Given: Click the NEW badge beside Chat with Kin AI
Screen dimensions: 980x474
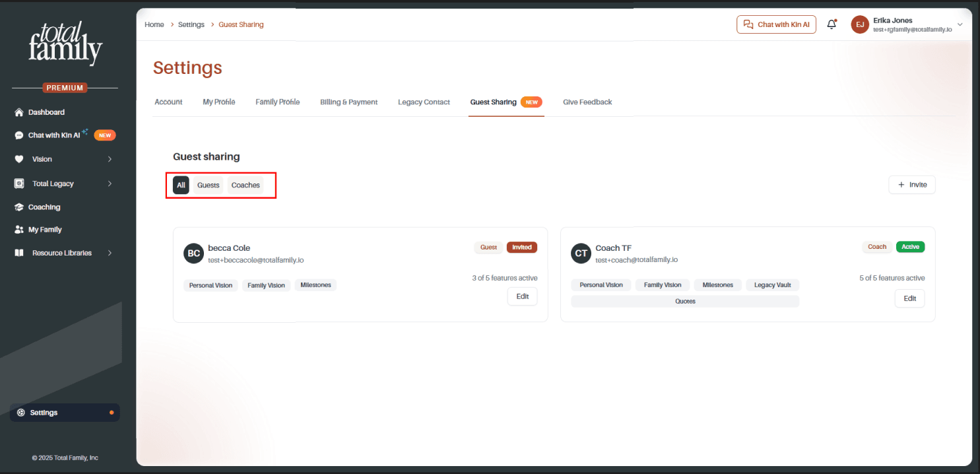Looking at the screenshot, I should click(105, 135).
